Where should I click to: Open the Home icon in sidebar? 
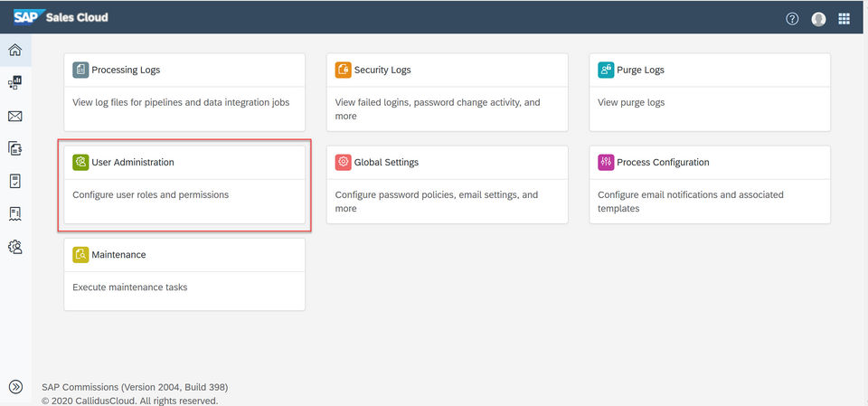click(15, 51)
